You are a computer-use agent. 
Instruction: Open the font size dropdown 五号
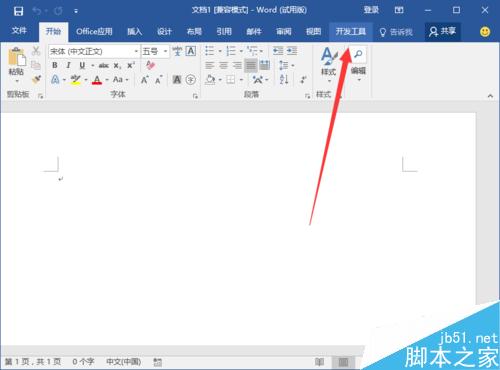(155, 51)
